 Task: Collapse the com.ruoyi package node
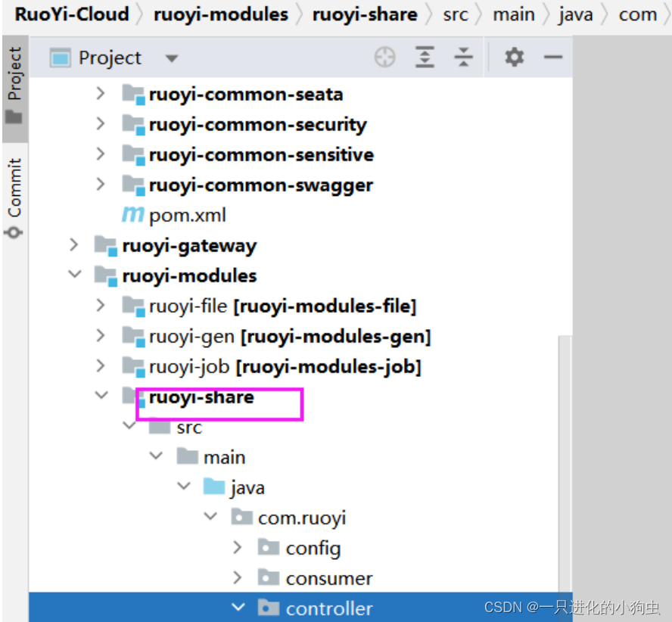(x=210, y=518)
